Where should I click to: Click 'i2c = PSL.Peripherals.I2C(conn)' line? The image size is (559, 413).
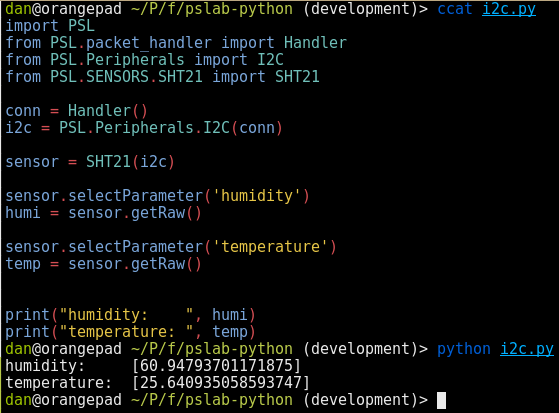coord(144,128)
